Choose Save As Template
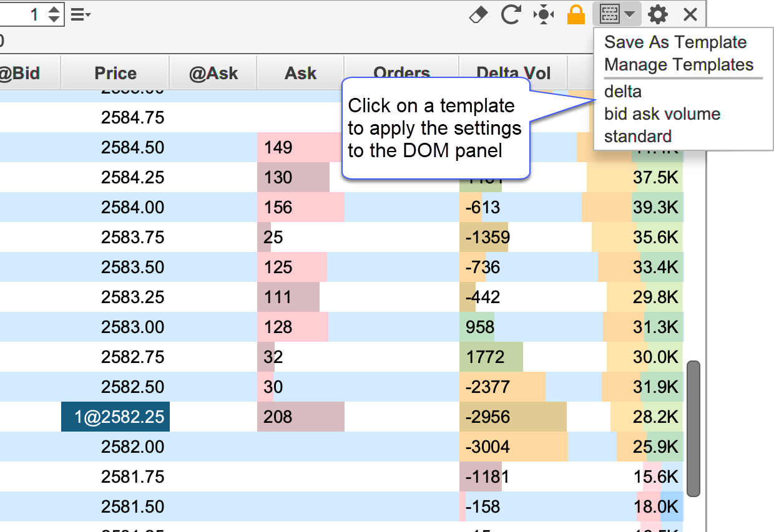Image resolution: width=774 pixels, height=532 pixels. click(x=675, y=42)
